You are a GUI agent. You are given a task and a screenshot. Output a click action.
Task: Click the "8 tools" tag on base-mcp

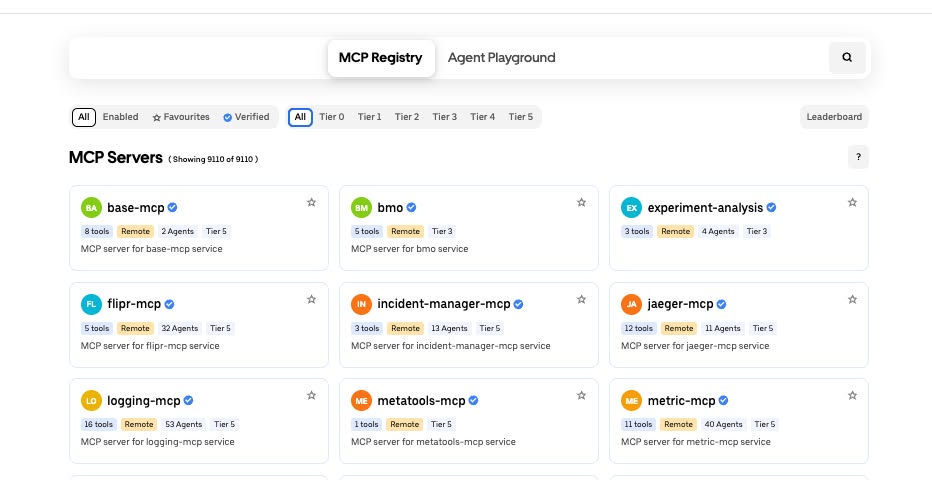tap(97, 232)
